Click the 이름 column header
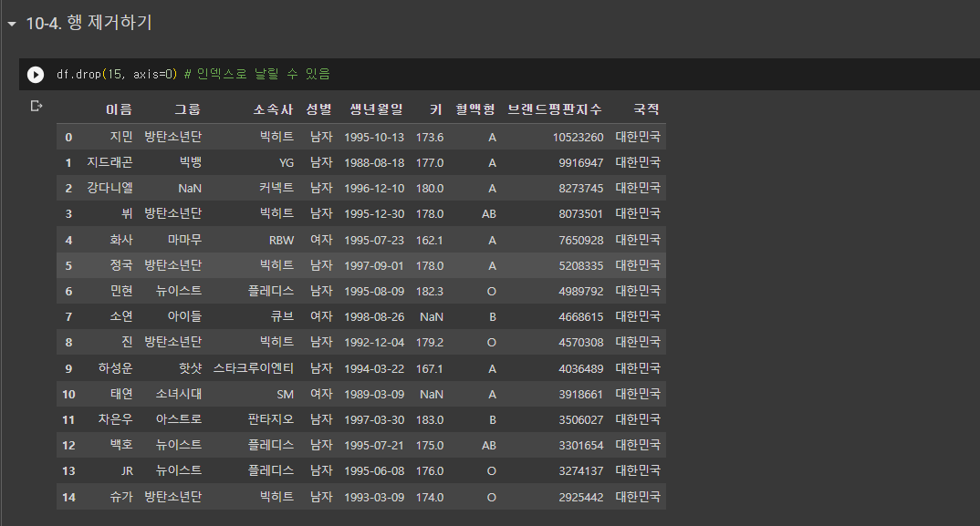The height and width of the screenshot is (526, 980). point(119,110)
